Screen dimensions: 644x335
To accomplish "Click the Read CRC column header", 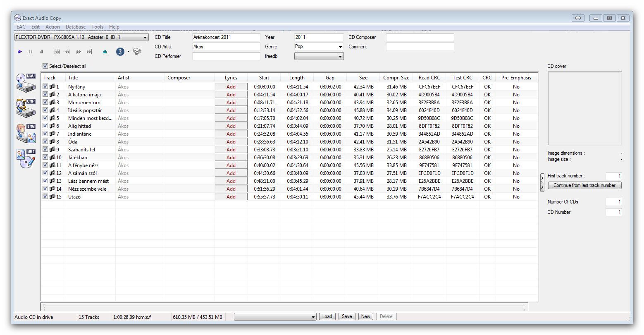I will (429, 78).
